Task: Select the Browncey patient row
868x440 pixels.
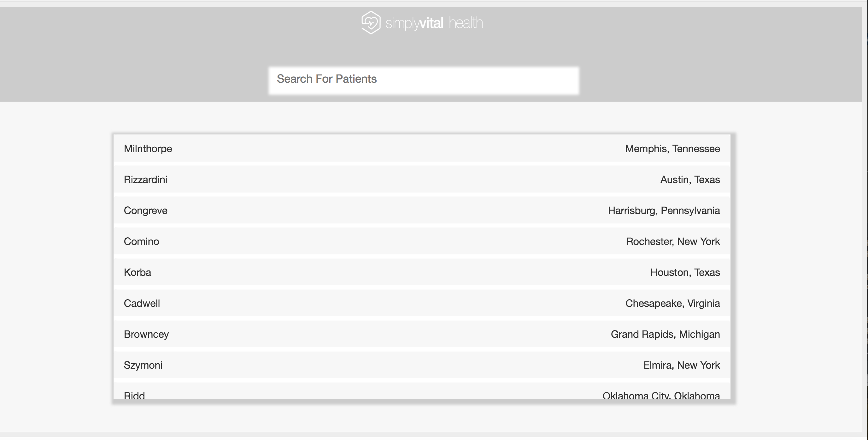Action: click(146, 334)
